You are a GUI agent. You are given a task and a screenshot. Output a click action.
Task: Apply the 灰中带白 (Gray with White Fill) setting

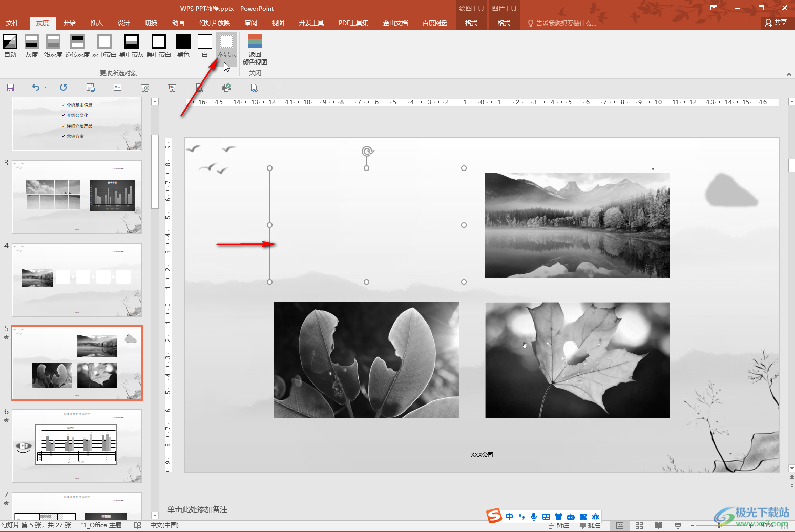[x=104, y=46]
